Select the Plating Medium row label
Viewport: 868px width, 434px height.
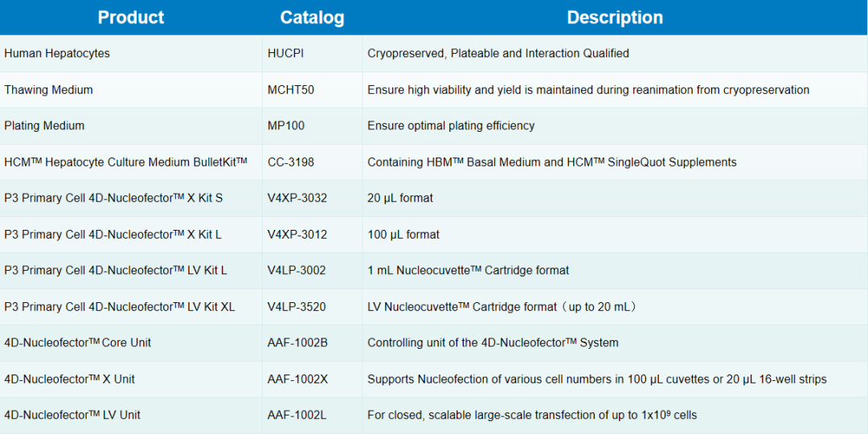(x=44, y=126)
